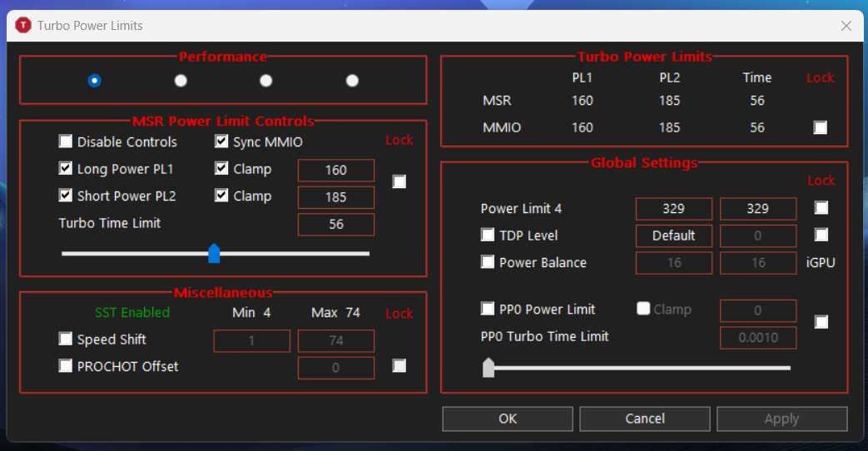Select the second Performance profile radio button

click(x=181, y=81)
